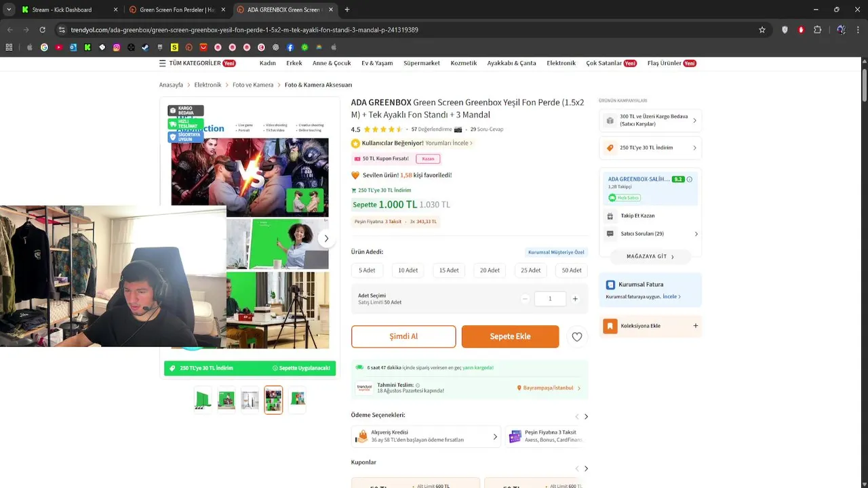
Task: Open yellow S bookmark icon
Action: pos(174,47)
